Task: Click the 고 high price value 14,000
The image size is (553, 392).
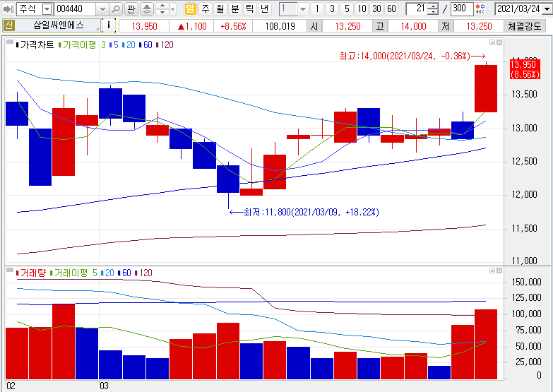Action: pos(414,26)
